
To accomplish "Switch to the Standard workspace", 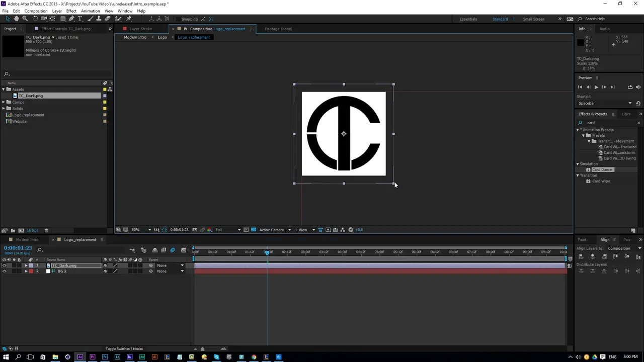I will 500,19.
